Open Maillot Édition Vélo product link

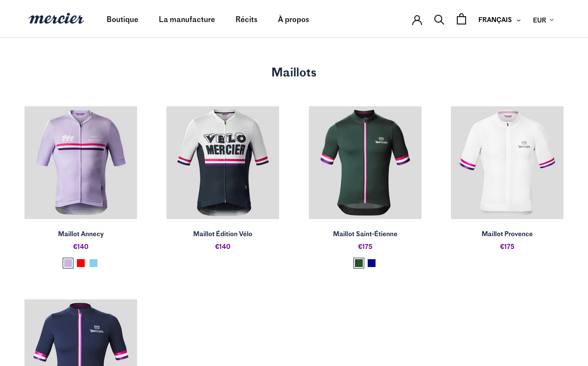tap(223, 234)
